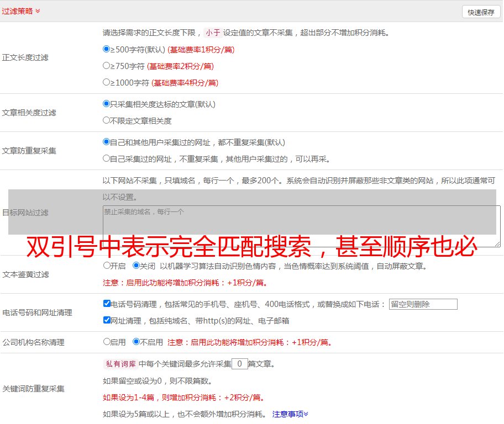Toggle the 电话号码清理 checkbox

107,304
